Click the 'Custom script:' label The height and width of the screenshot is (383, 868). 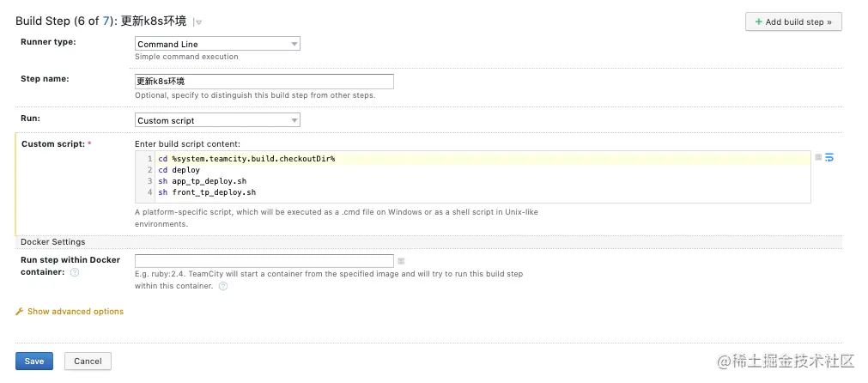click(x=53, y=144)
